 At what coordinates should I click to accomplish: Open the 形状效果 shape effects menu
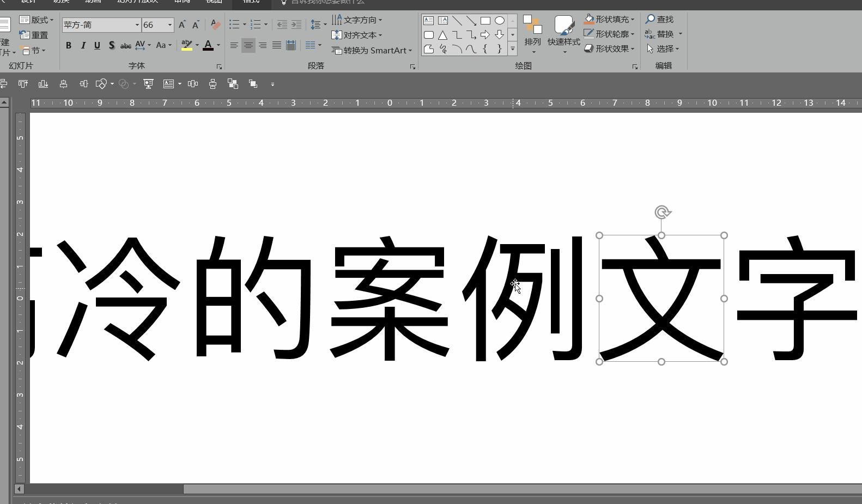click(x=609, y=48)
